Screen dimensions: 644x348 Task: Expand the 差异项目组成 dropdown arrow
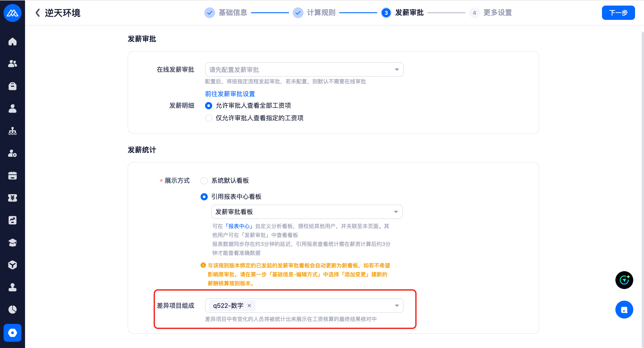tap(396, 306)
